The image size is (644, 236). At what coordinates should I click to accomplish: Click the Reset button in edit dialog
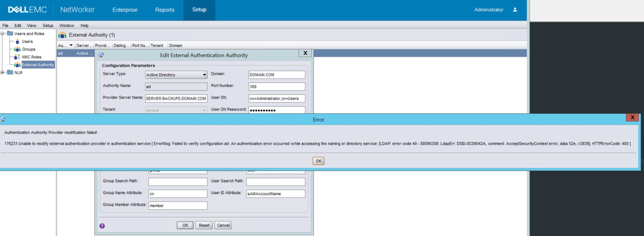[204, 225]
